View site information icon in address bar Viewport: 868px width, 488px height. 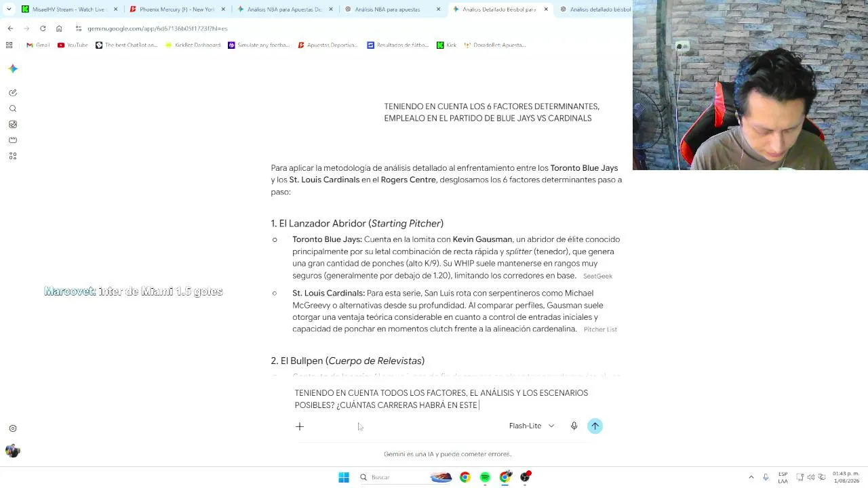[x=78, y=28]
